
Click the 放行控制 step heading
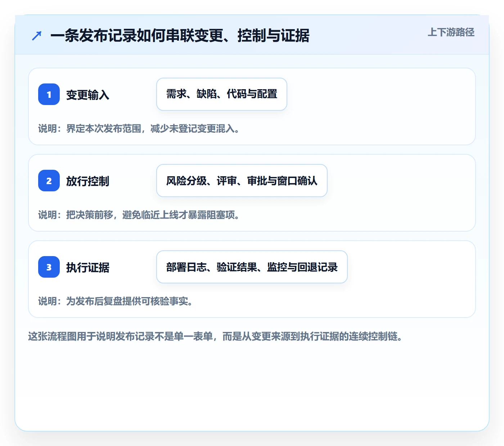(x=88, y=181)
